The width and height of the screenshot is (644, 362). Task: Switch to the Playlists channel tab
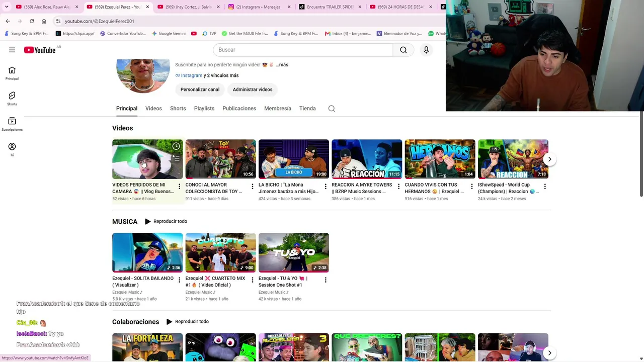click(x=204, y=109)
